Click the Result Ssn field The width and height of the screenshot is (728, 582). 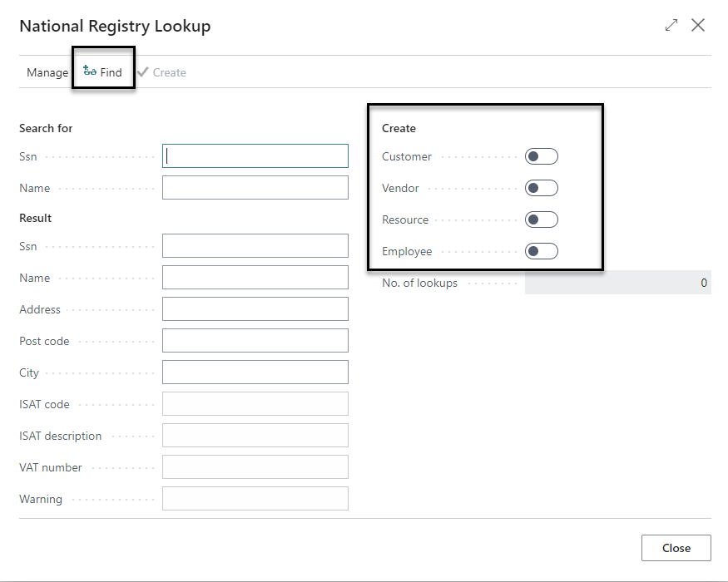click(x=255, y=245)
